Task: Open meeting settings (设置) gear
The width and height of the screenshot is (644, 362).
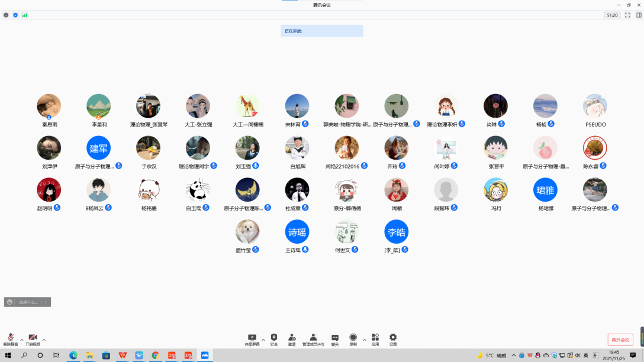Action: coord(393,338)
